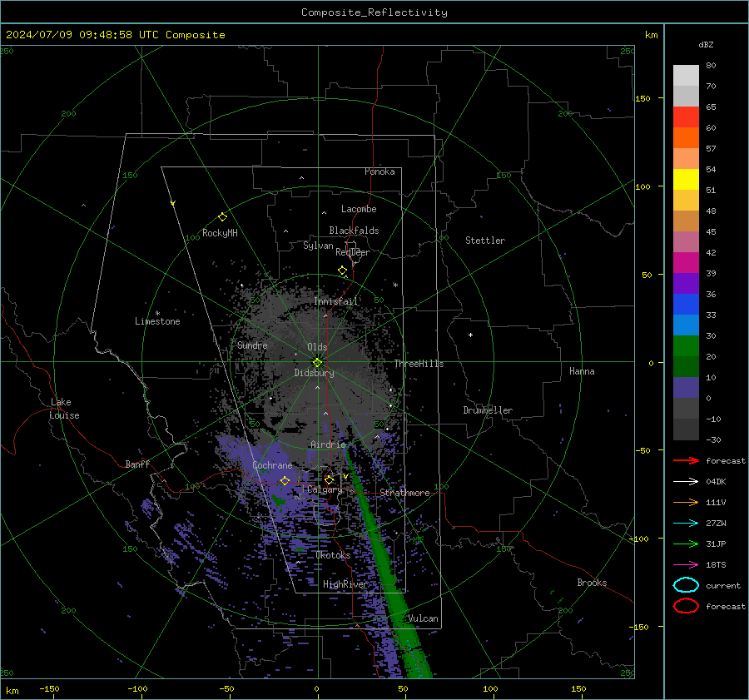749x700 pixels.
Task: Click the Brooks map label
Action: tap(592, 583)
